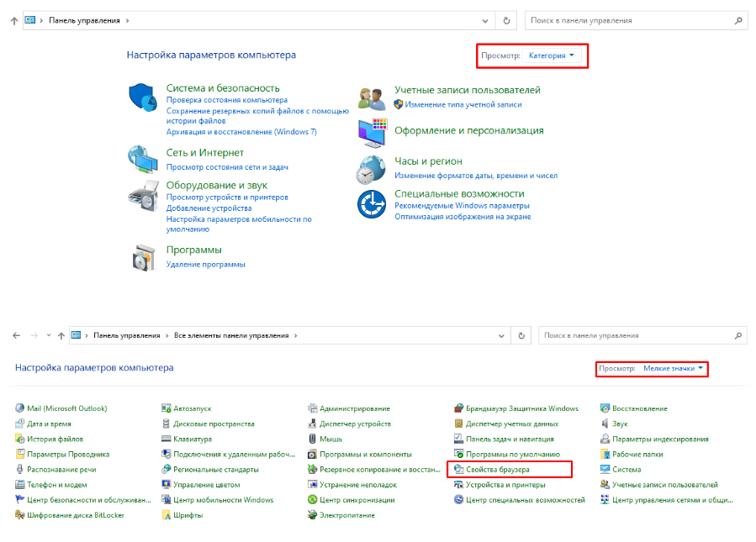Open Изменение типа учетной записи link
The height and width of the screenshot is (542, 756).
pos(463,105)
